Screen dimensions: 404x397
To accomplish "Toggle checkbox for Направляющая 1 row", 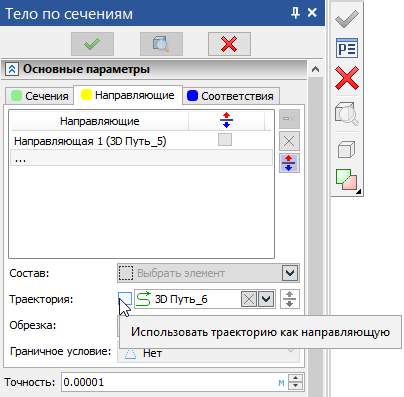I will [x=225, y=140].
